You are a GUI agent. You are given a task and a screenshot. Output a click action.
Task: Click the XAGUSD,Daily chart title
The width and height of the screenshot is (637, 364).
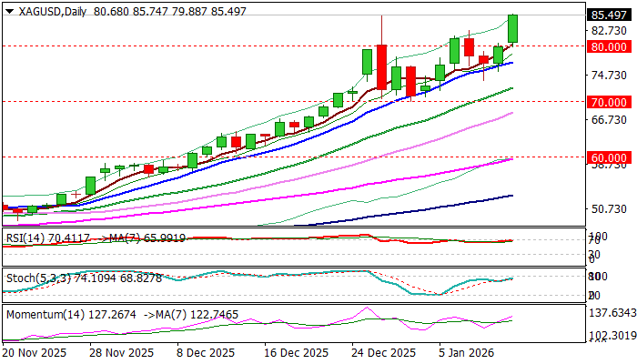point(53,11)
